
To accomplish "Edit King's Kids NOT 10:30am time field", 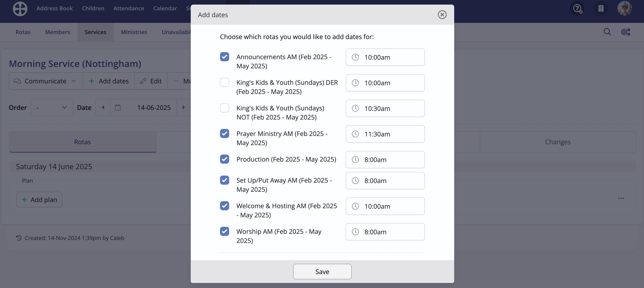I will [385, 108].
